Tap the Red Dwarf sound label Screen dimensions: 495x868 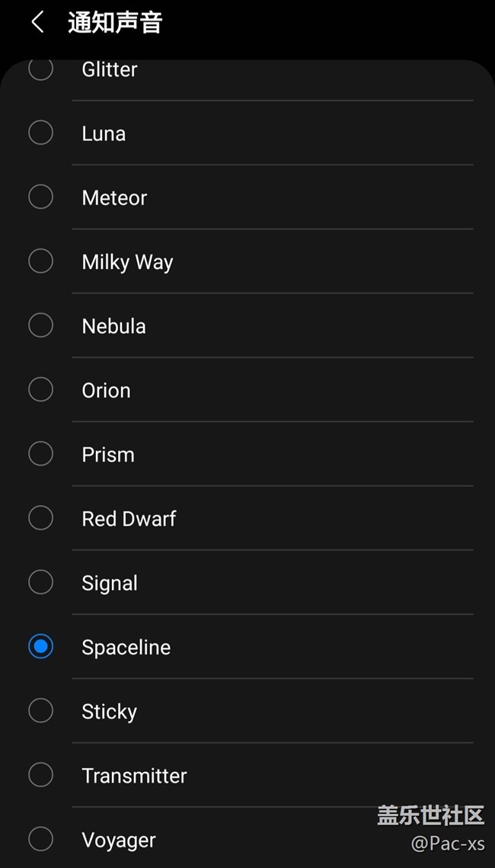[x=129, y=519]
